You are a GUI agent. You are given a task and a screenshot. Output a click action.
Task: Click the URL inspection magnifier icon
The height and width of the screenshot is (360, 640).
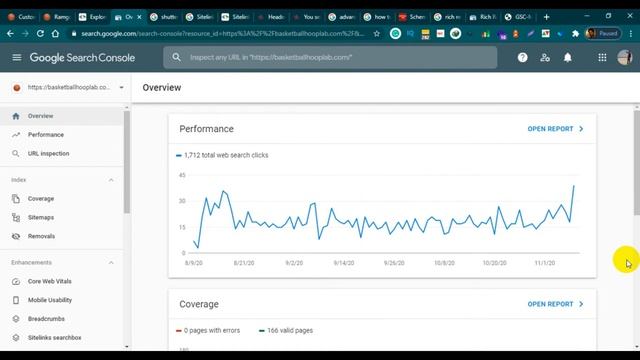16,153
